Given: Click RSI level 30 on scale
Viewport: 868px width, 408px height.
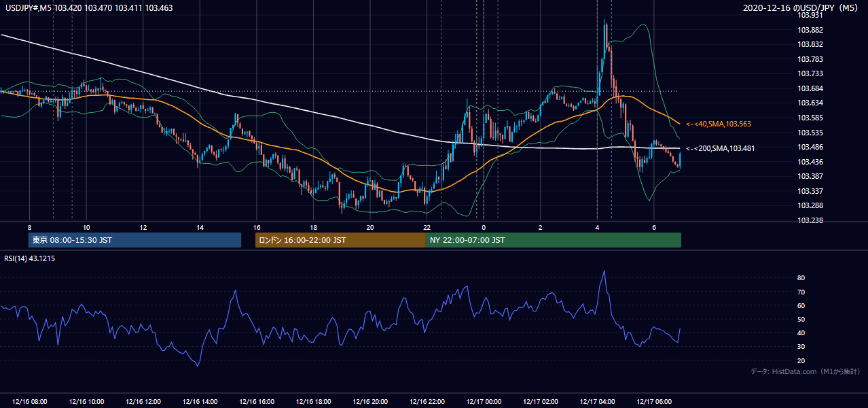Looking at the screenshot, I should [801, 347].
